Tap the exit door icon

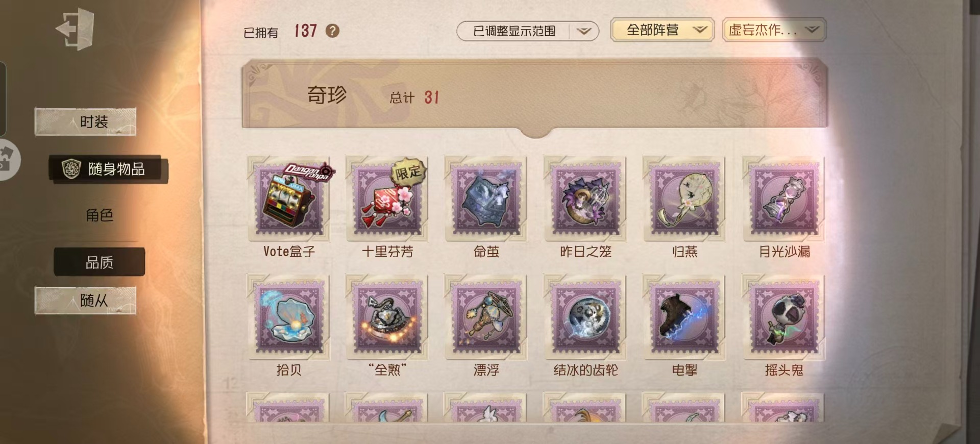[75, 29]
